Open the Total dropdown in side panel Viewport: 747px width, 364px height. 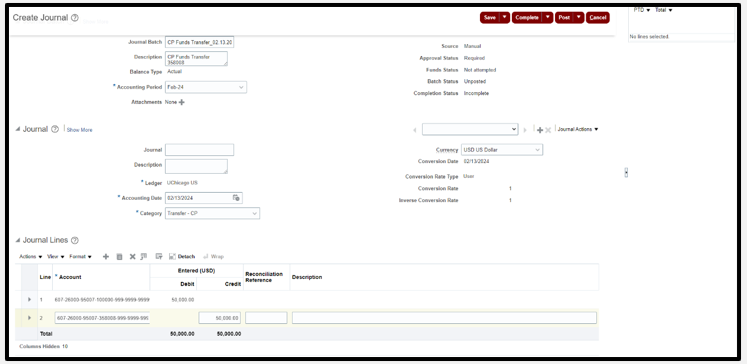[x=664, y=10]
